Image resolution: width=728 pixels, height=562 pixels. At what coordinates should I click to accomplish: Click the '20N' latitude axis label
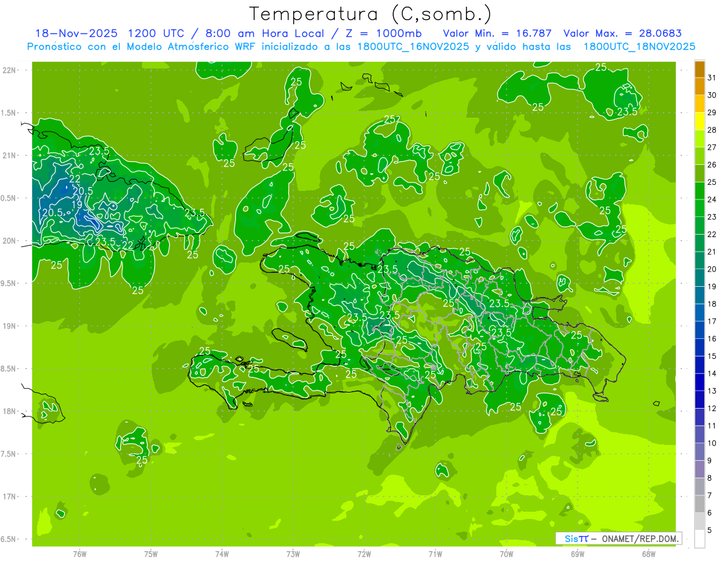(10, 241)
